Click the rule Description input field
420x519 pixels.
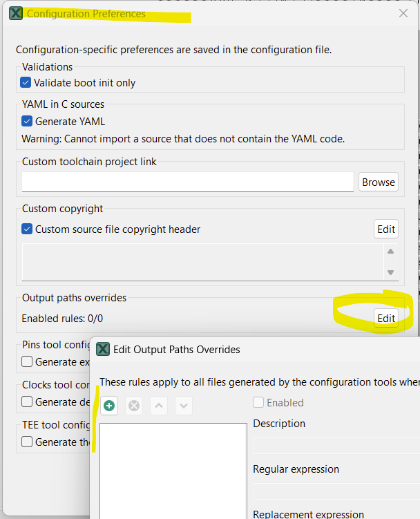[x=336, y=446]
